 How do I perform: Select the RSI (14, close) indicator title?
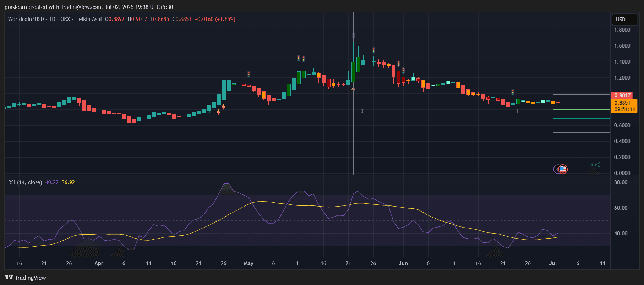click(x=25, y=182)
